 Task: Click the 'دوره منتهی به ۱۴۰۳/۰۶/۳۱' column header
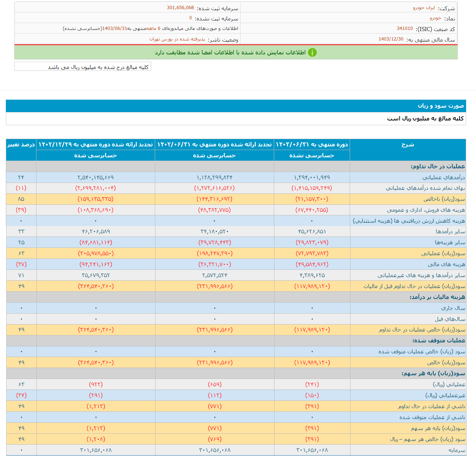pos(312,145)
